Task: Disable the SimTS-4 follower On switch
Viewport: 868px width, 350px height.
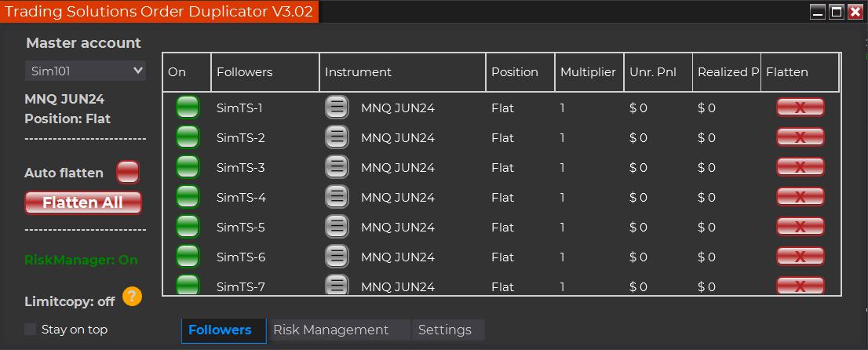Action: (188, 197)
